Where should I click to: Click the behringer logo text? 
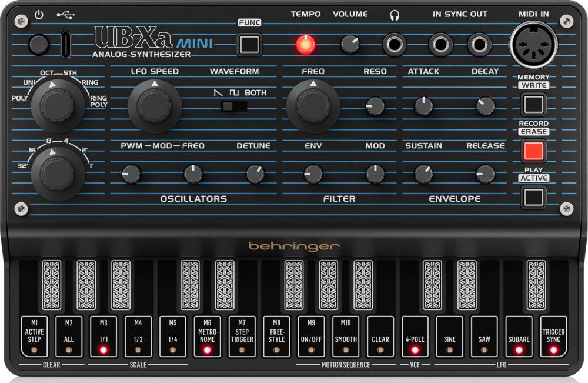pyautogui.click(x=294, y=247)
